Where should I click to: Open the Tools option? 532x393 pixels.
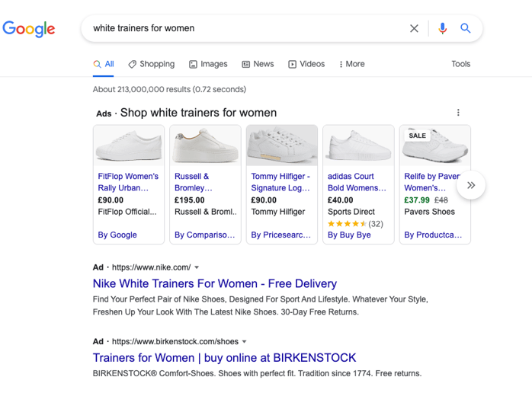(461, 64)
